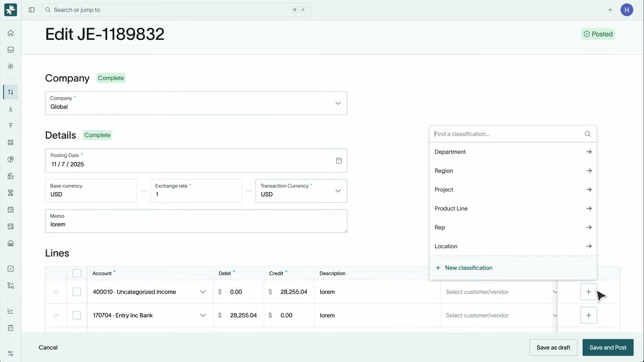Click the plus icon in the top bar

pyautogui.click(x=610, y=10)
